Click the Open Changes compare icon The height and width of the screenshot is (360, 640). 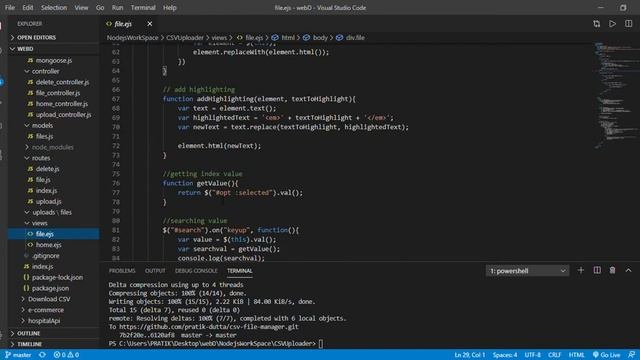click(x=596, y=24)
